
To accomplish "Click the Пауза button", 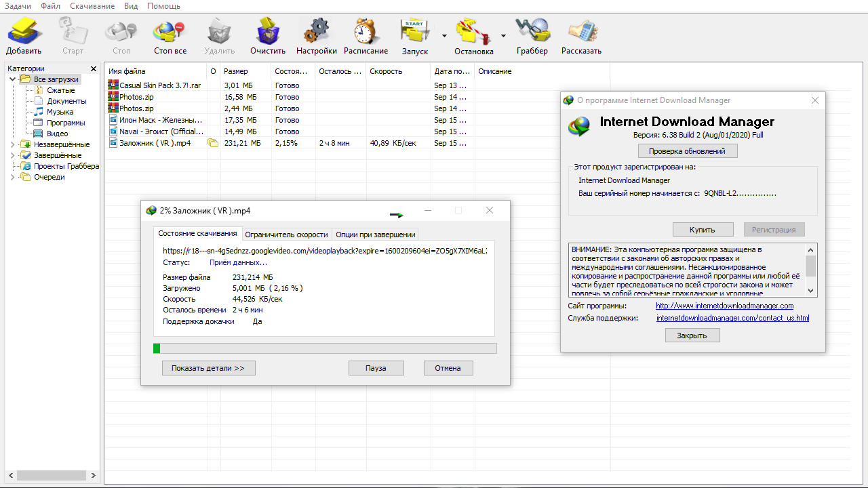I will pos(376,368).
